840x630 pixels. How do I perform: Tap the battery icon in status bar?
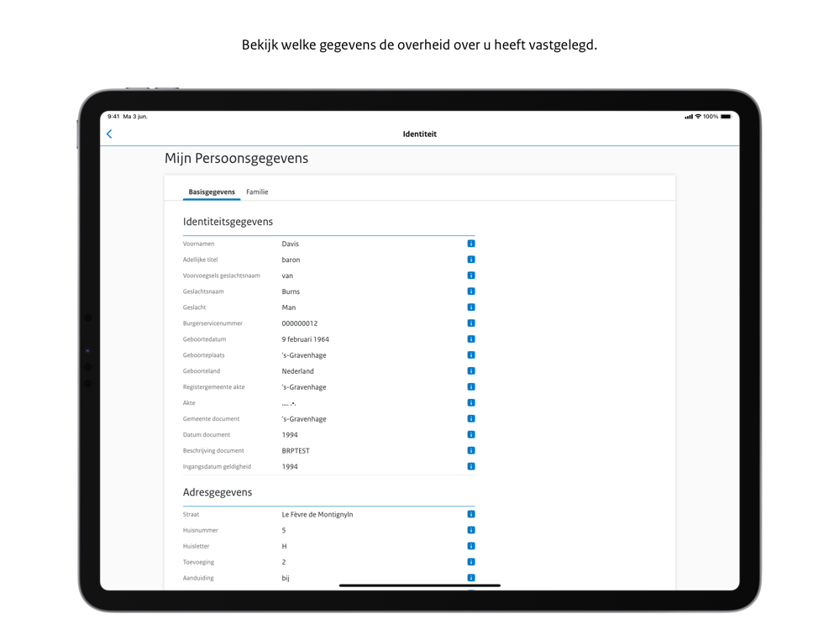click(x=726, y=116)
